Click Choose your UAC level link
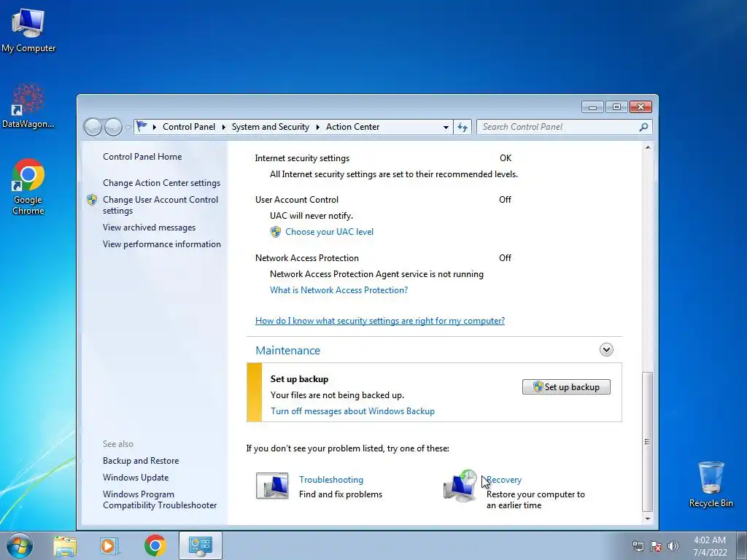The height and width of the screenshot is (560, 747). click(x=329, y=232)
